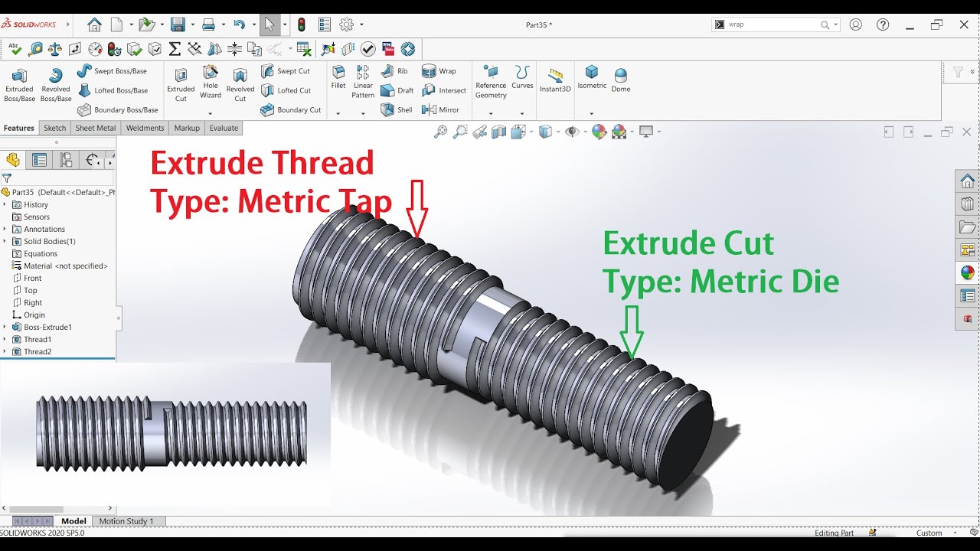Apply the Shell feature
Viewport: 980px width, 551px height.
[397, 110]
